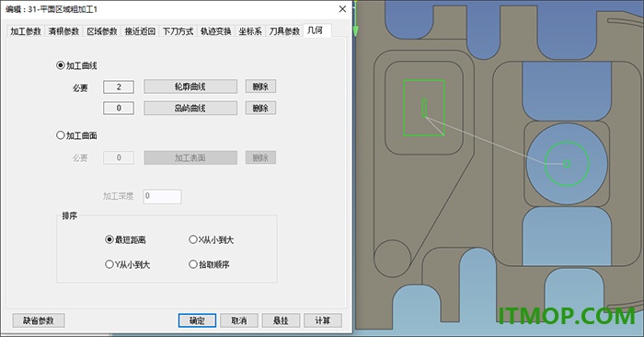
Task: Open the 下刀方式 tab
Action: pyautogui.click(x=178, y=31)
